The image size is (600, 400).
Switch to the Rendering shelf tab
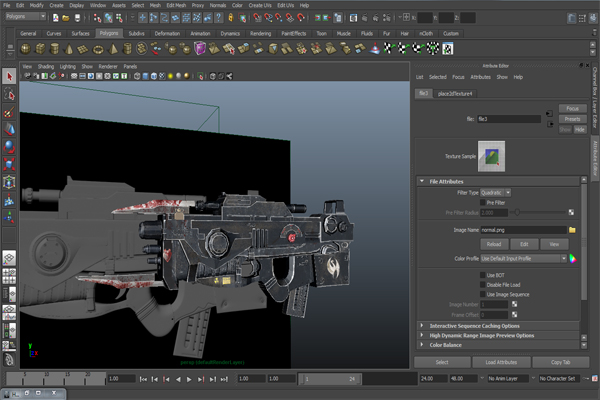[261, 34]
